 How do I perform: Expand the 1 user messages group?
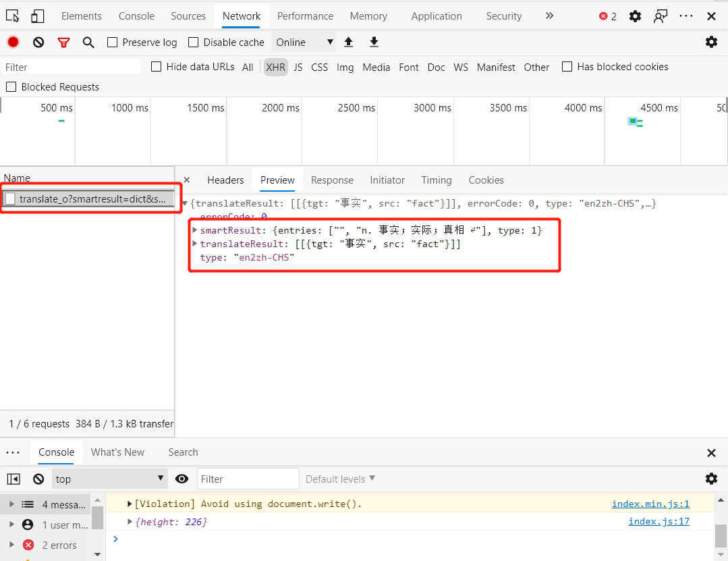[x=11, y=525]
